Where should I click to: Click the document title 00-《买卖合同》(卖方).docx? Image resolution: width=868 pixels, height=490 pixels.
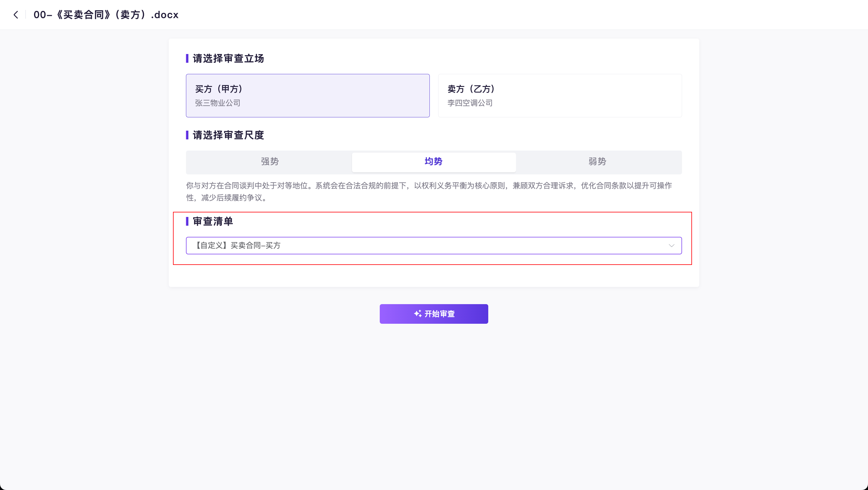pos(106,15)
